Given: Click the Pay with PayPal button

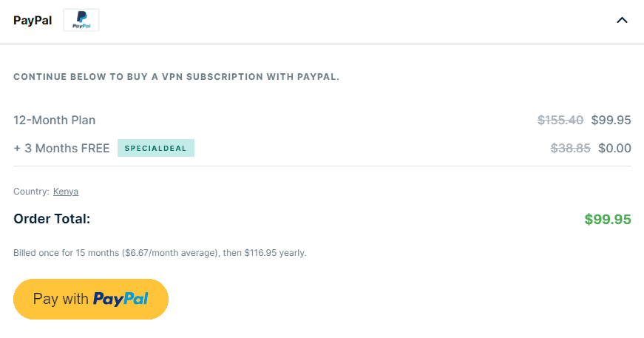Looking at the screenshot, I should pos(91,299).
